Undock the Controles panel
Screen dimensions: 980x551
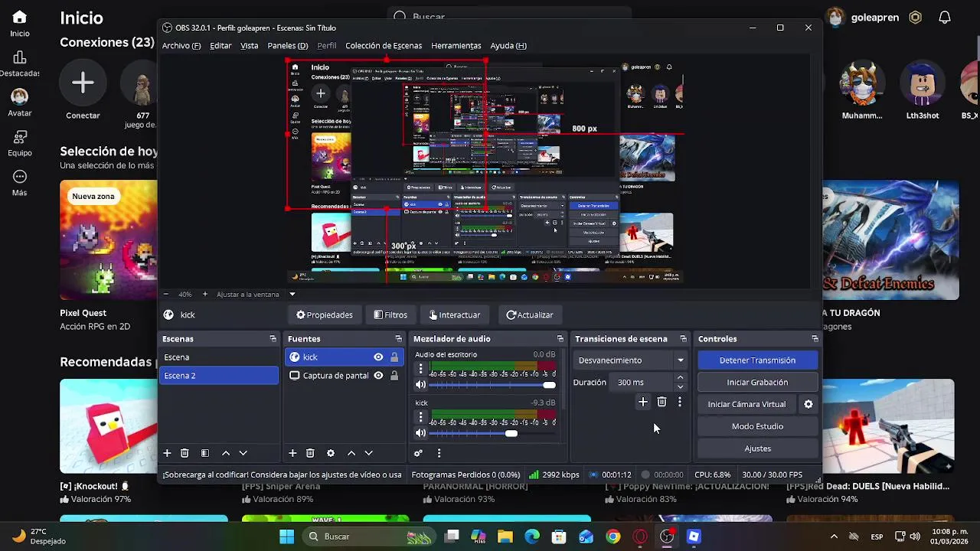(x=815, y=338)
